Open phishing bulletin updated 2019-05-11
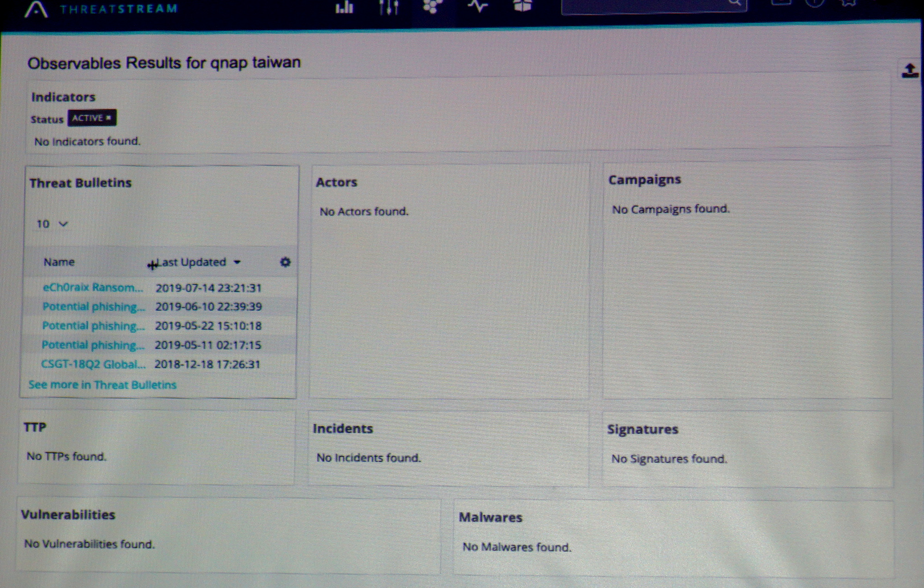The image size is (924, 588). 92,345
